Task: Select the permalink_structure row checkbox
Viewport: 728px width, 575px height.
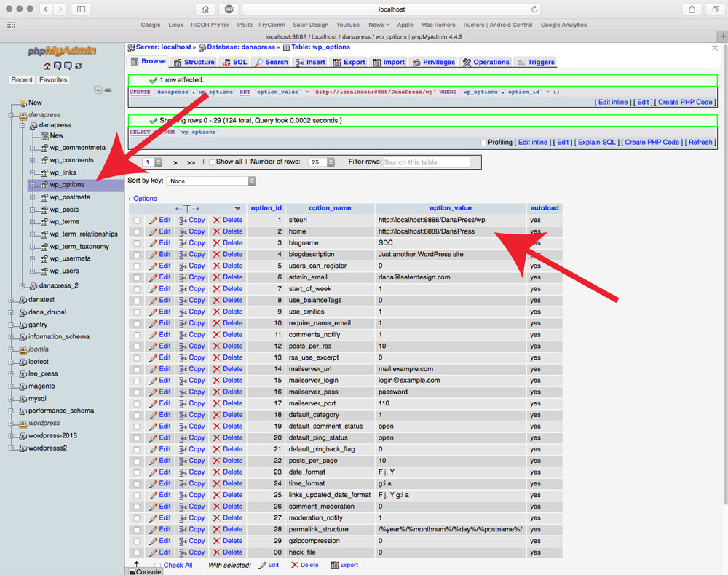Action: click(x=137, y=530)
